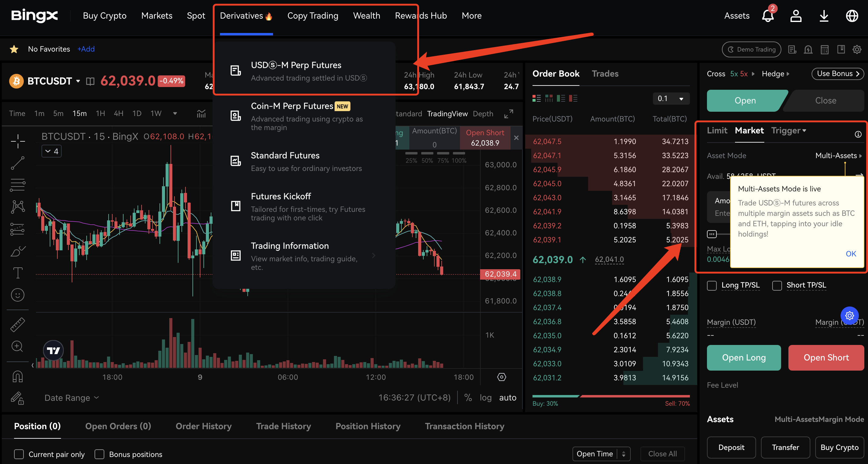Click the notification bell icon

click(x=767, y=16)
